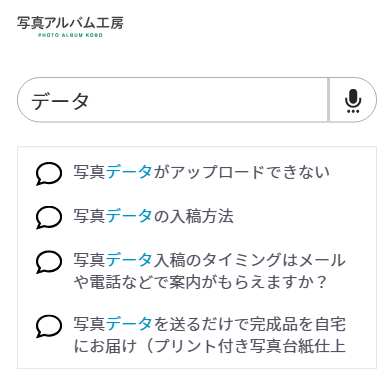Click the three dots beneath the microphone
The image size is (390, 378).
(x=353, y=111)
